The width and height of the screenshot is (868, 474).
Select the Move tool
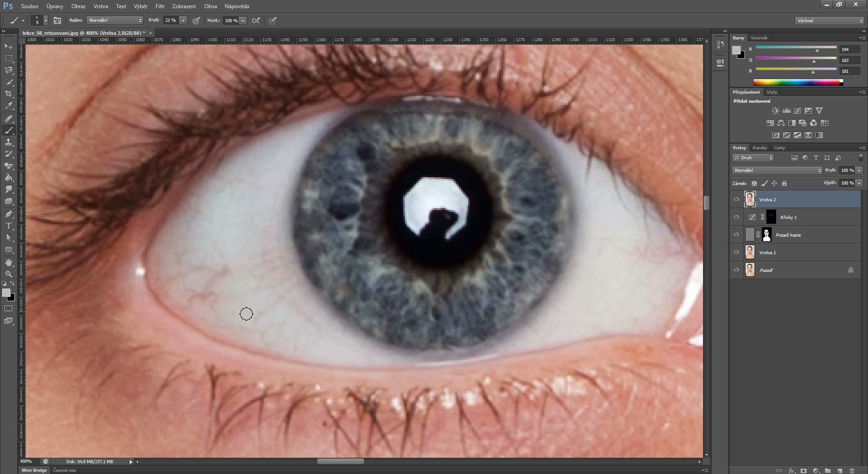tap(9, 47)
